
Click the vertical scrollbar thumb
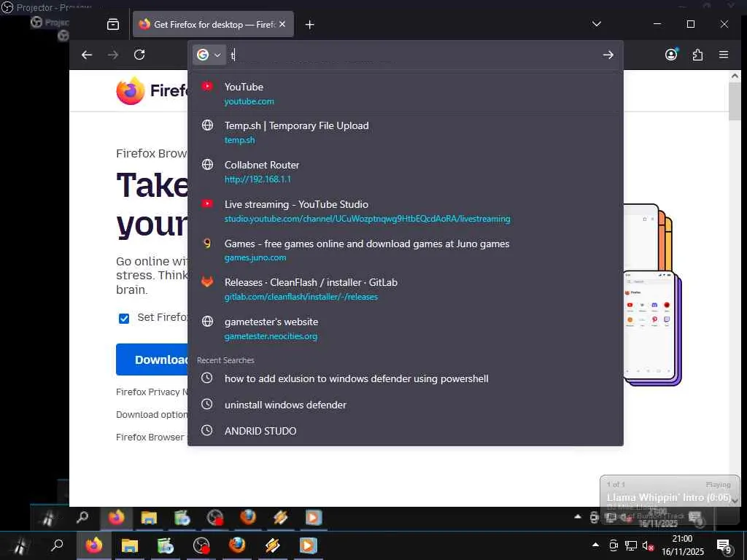pos(735,101)
